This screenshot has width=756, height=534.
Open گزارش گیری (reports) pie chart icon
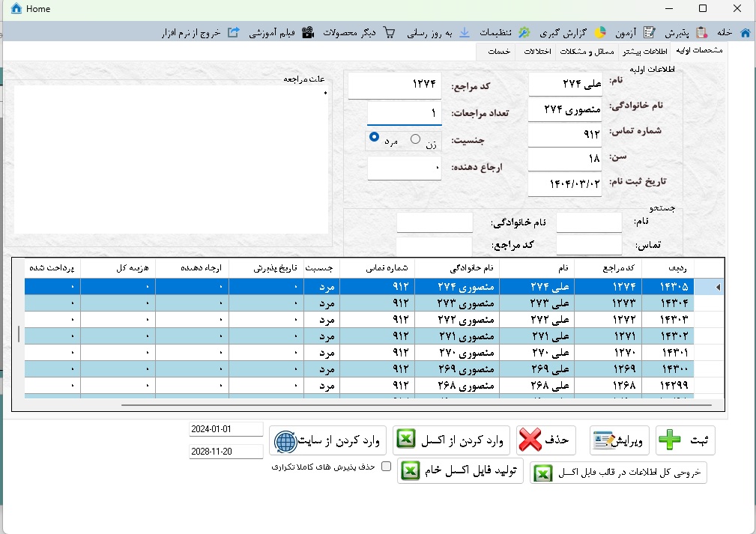[599, 33]
